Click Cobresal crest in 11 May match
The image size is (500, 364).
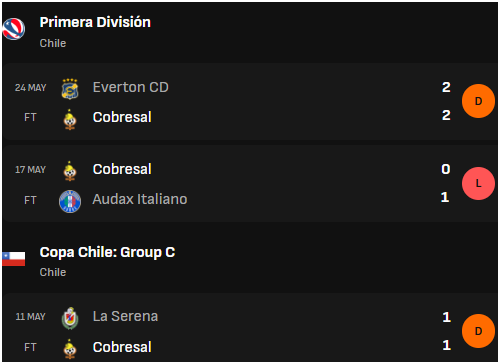70,349
